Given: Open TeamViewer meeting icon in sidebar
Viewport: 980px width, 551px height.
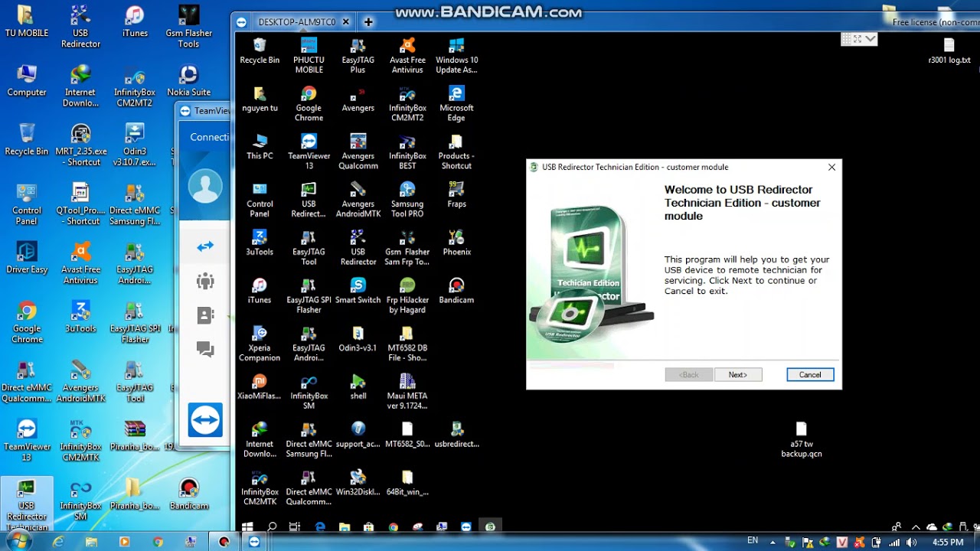Looking at the screenshot, I should pyautogui.click(x=205, y=281).
